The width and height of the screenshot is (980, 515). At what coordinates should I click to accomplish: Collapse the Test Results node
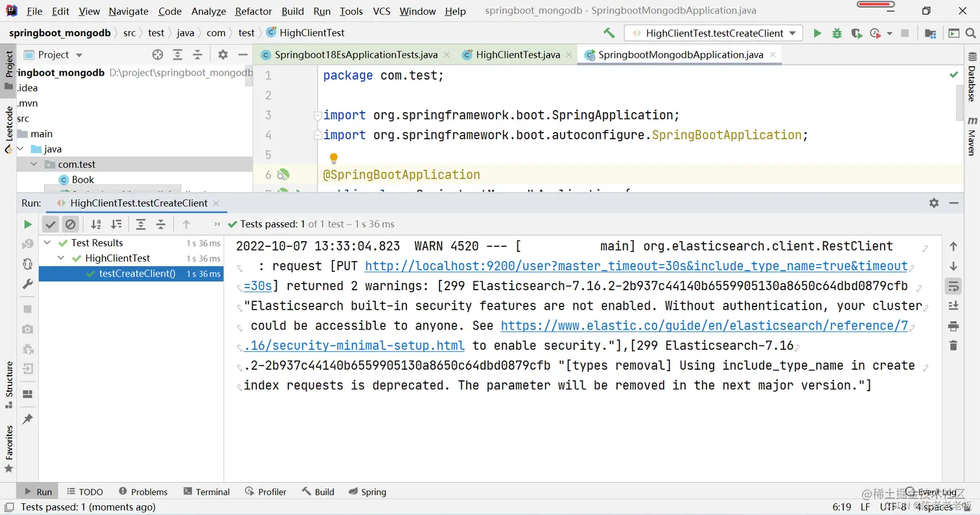[x=47, y=243]
